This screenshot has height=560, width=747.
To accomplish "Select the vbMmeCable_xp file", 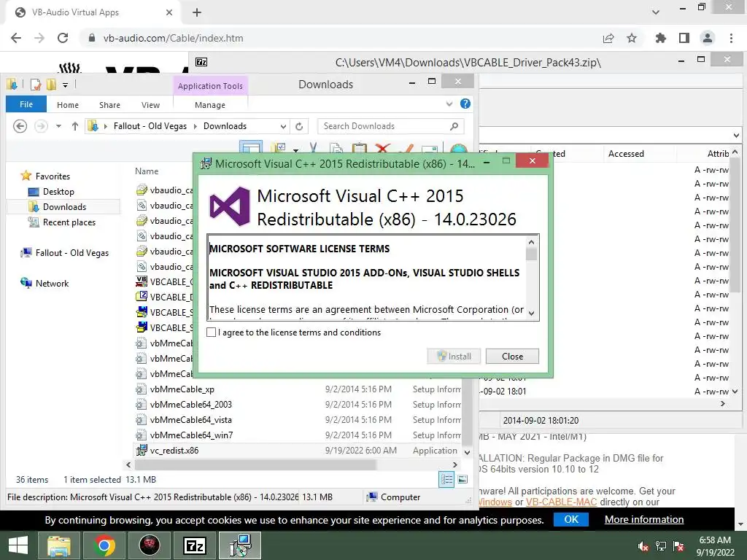I will 182,389.
